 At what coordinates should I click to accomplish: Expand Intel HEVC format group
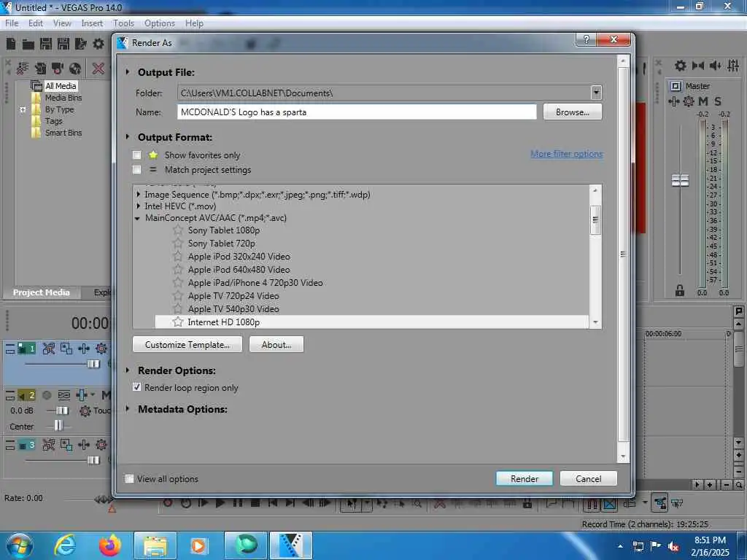(138, 206)
